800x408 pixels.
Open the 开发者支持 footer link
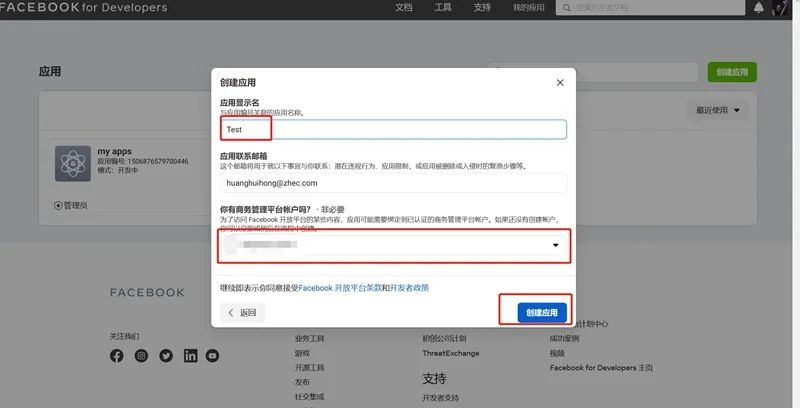click(440, 398)
